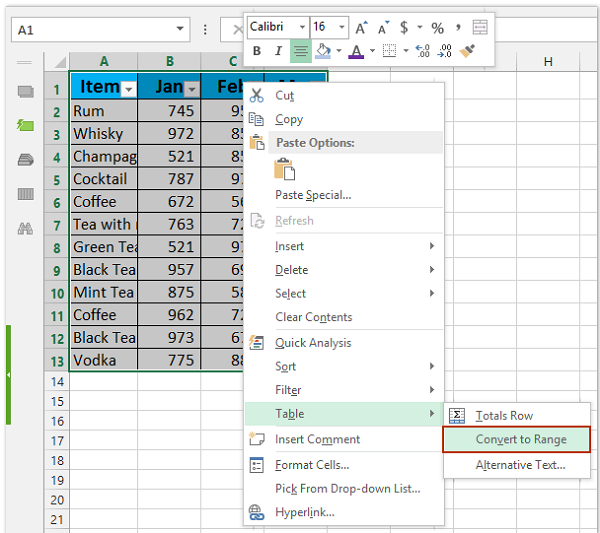Open Borders dropdown arrow

(x=406, y=51)
